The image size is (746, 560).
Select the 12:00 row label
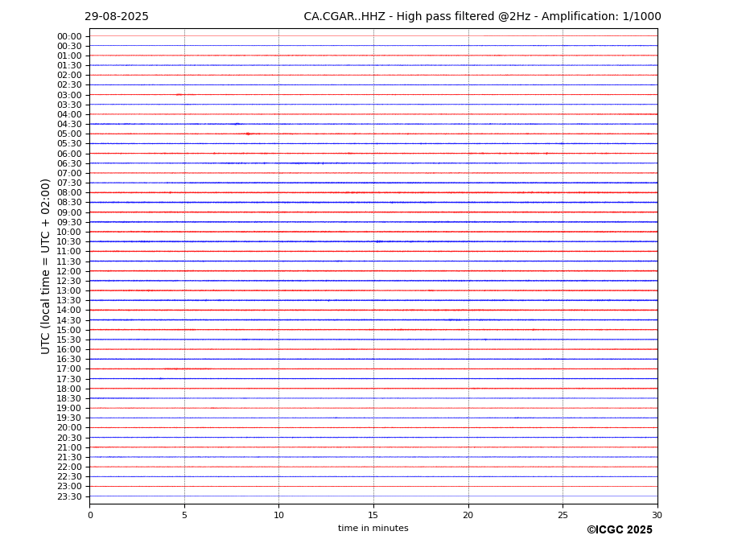tap(69, 271)
